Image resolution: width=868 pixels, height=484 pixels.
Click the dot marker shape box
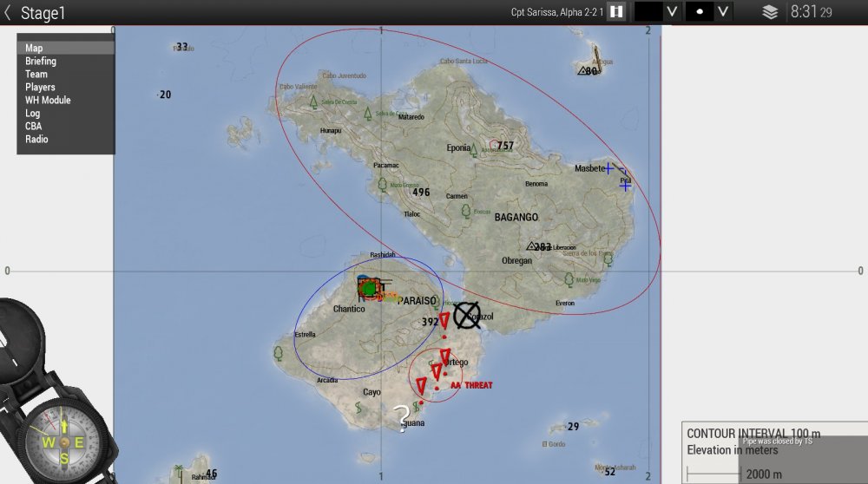699,12
